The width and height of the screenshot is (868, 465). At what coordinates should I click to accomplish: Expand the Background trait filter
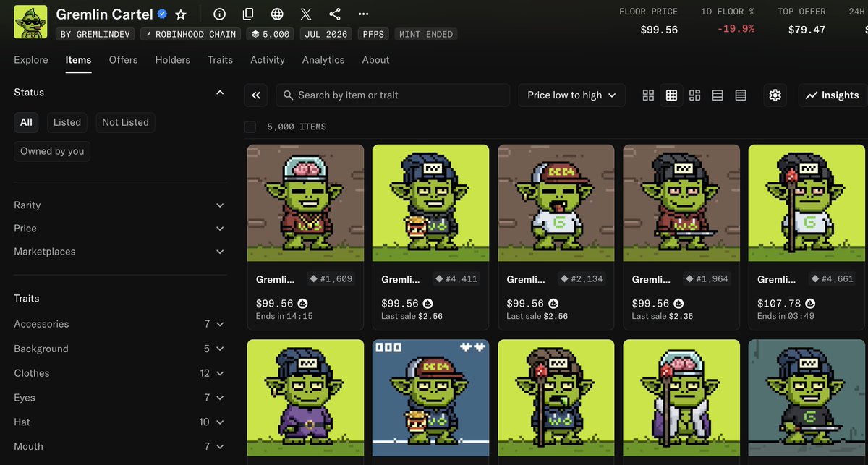pos(119,349)
